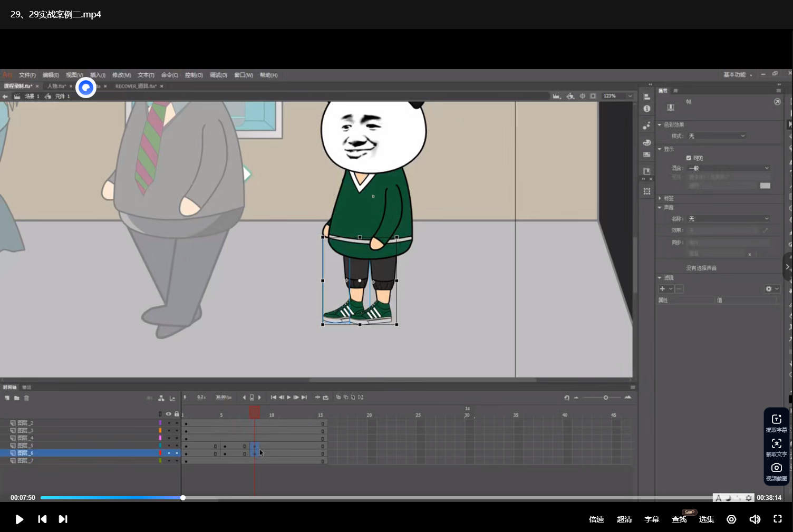Click the video progress bar handle

(x=183, y=498)
